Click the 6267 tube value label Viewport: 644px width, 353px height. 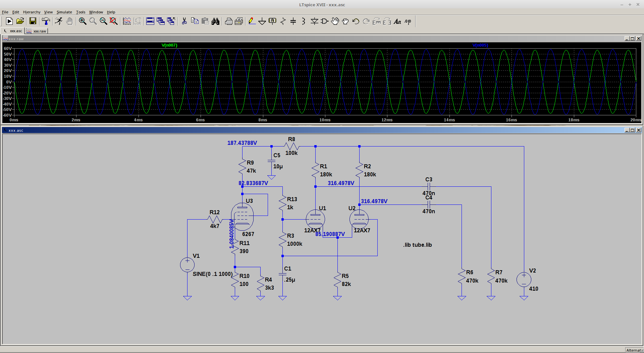coord(248,234)
